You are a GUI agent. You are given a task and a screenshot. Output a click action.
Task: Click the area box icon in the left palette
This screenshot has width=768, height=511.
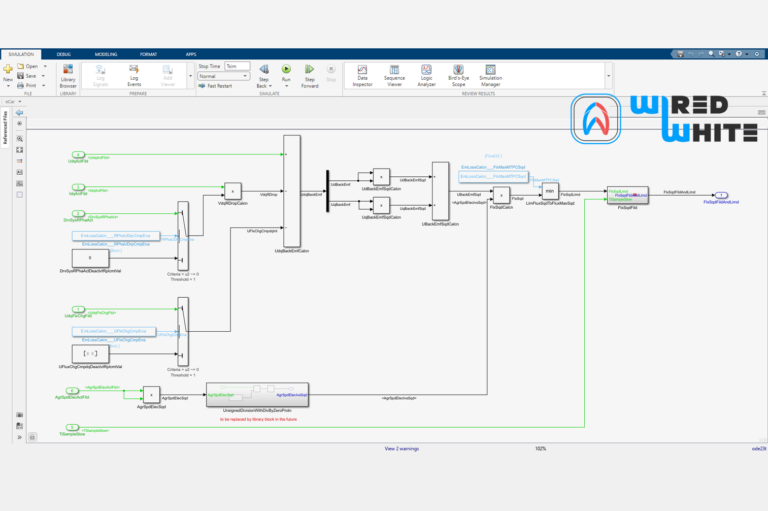(x=20, y=195)
